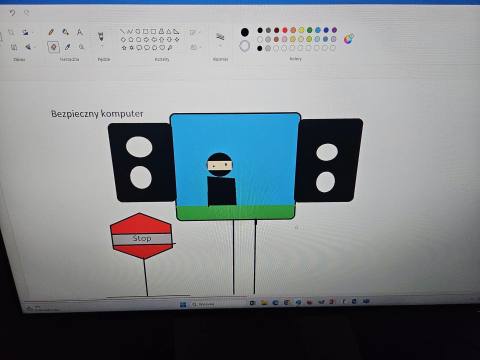Screen dimensions: 480x360
Task: Pick the orange swatch
Action: (x=293, y=30)
